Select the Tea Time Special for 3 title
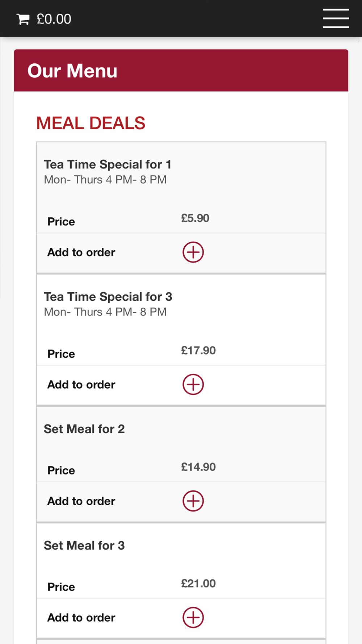 pos(108,297)
